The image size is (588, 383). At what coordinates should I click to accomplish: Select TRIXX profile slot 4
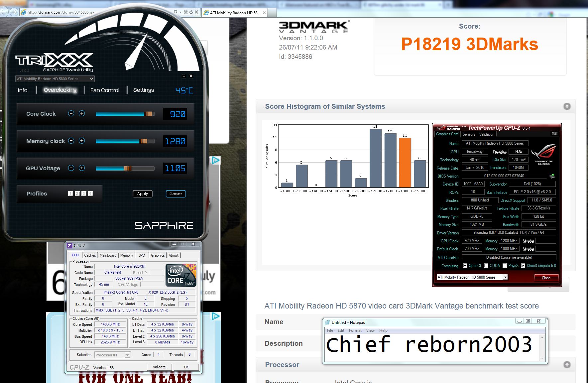click(x=90, y=193)
